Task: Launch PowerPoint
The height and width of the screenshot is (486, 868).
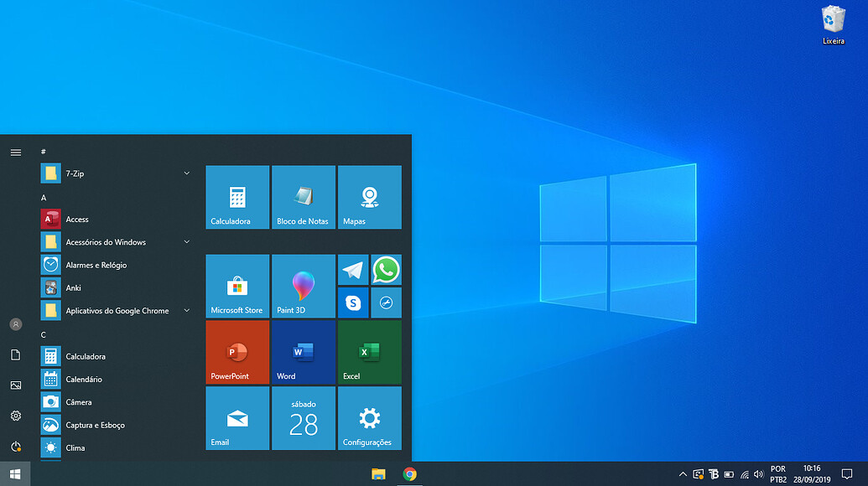Action: pos(237,352)
